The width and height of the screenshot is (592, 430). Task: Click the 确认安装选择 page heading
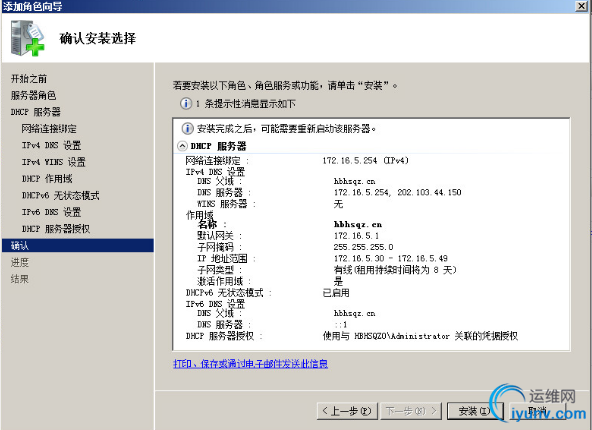coord(97,38)
